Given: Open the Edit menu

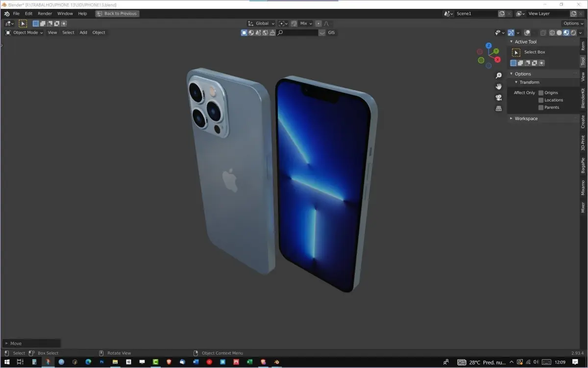Looking at the screenshot, I should [29, 14].
